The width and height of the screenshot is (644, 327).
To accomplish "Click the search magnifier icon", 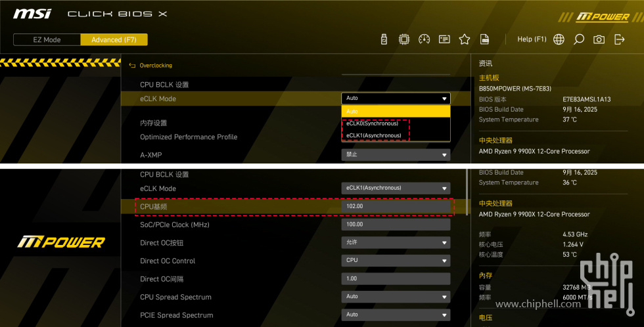I will click(x=578, y=39).
